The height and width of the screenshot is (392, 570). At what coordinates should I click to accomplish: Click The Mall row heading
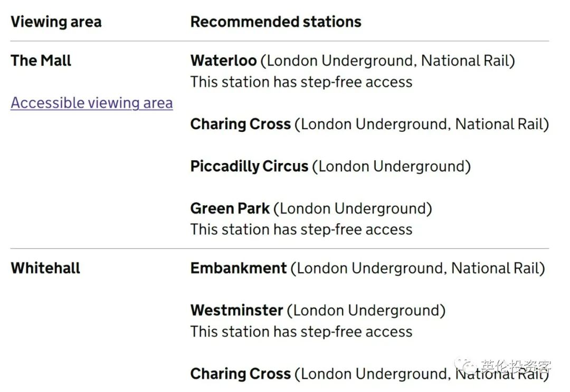click(41, 61)
